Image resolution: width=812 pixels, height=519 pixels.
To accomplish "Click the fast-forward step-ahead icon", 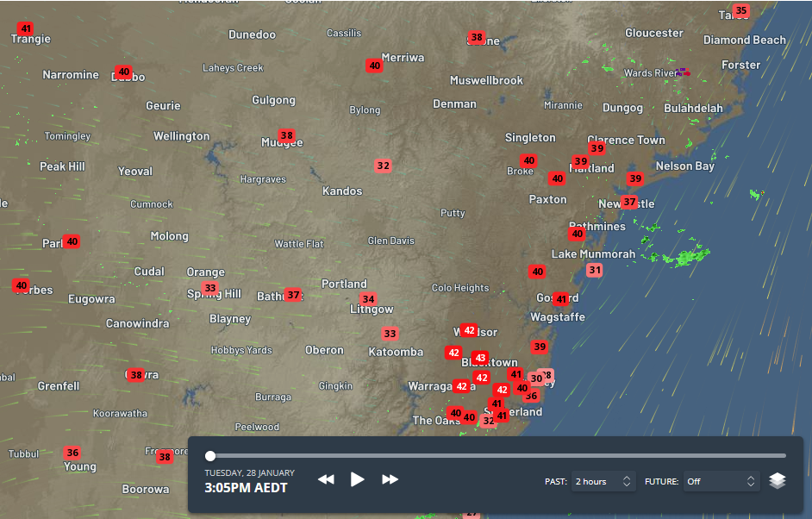I will tap(390, 479).
